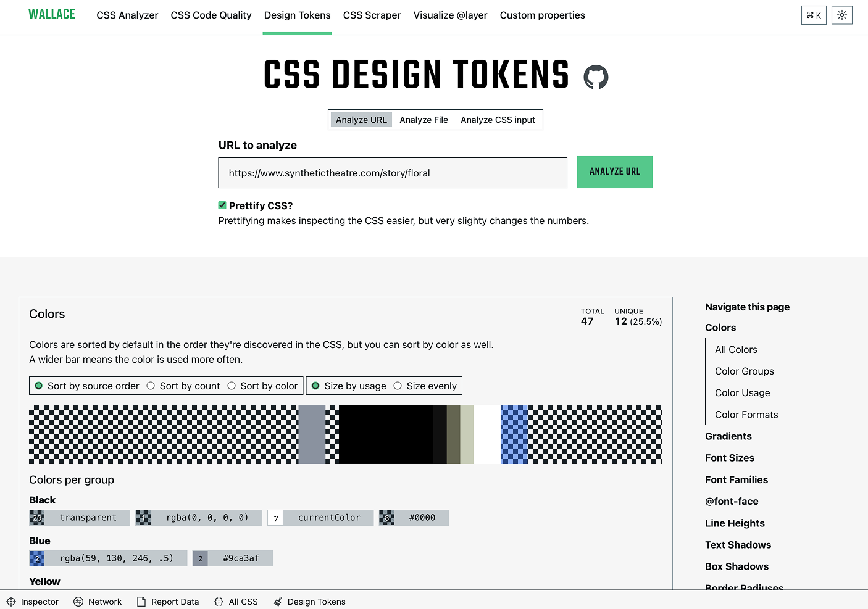Screen dimensions: 868x609
Task: Uncheck the Prettify CSS checkbox
Action: (222, 205)
